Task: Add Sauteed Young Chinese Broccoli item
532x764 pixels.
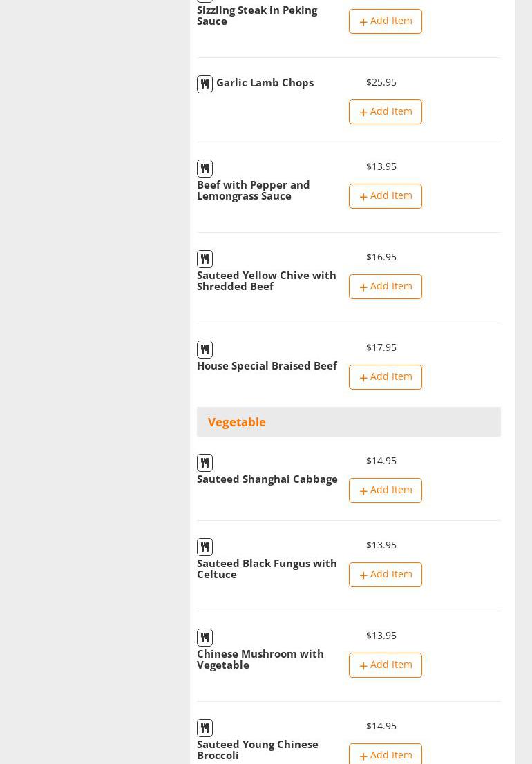Action: point(385,754)
